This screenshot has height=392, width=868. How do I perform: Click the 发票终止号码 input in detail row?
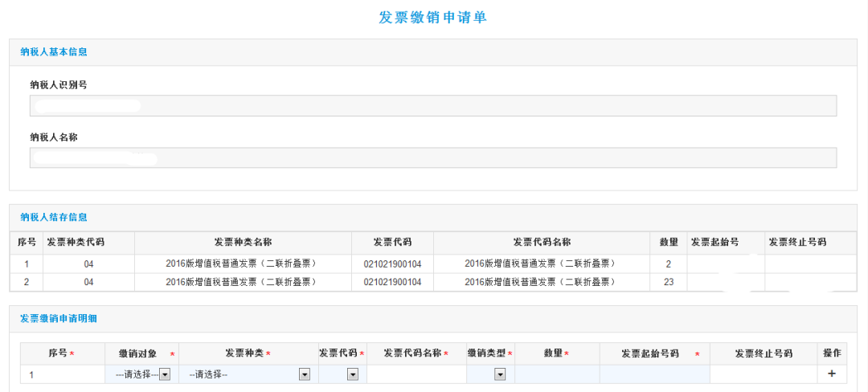click(x=764, y=374)
